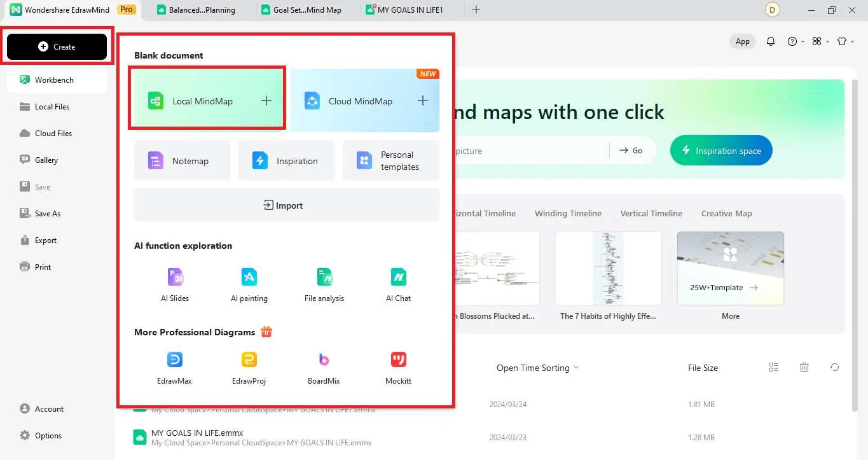The width and height of the screenshot is (868, 460).
Task: Click the D user avatar
Action: click(x=773, y=10)
